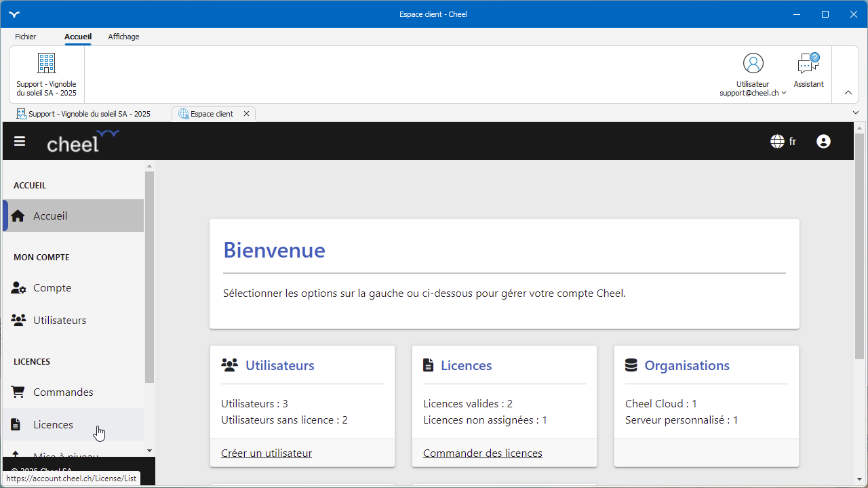Click the 'Utilisateurs sans licence : 2' text
The width and height of the screenshot is (868, 488).
pyautogui.click(x=285, y=420)
